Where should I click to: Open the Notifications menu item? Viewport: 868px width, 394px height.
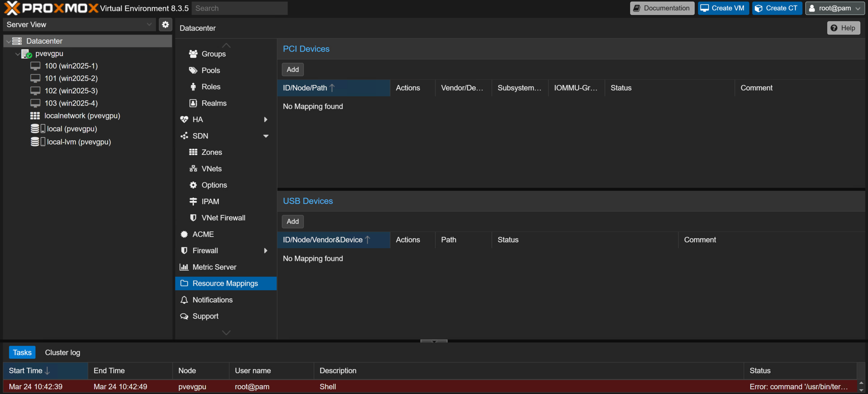226,300
